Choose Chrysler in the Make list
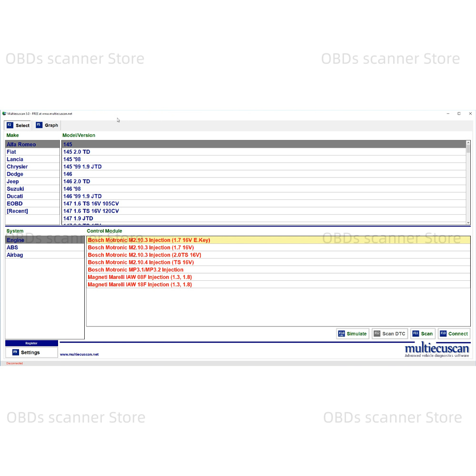 click(32, 167)
